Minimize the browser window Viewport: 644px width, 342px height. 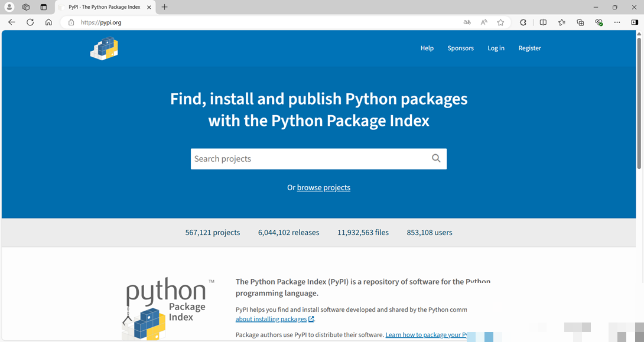596,7
